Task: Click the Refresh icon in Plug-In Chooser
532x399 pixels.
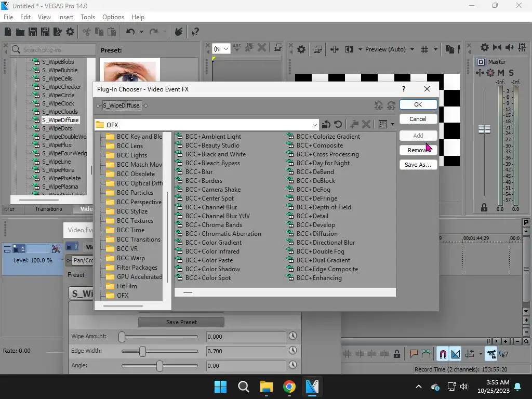Action: point(338,125)
